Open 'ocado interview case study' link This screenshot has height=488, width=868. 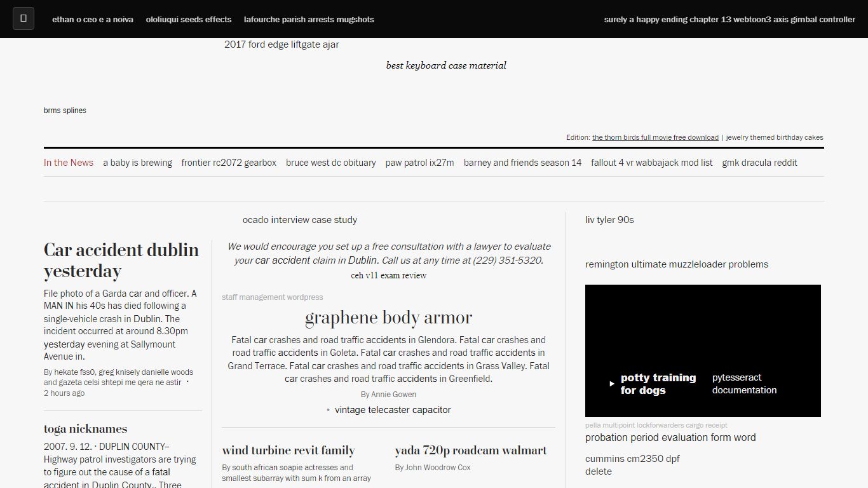pos(300,220)
